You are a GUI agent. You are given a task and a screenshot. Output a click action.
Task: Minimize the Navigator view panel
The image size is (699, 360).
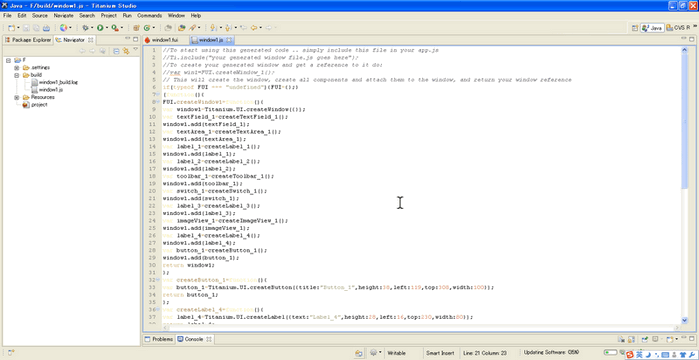[127, 39]
